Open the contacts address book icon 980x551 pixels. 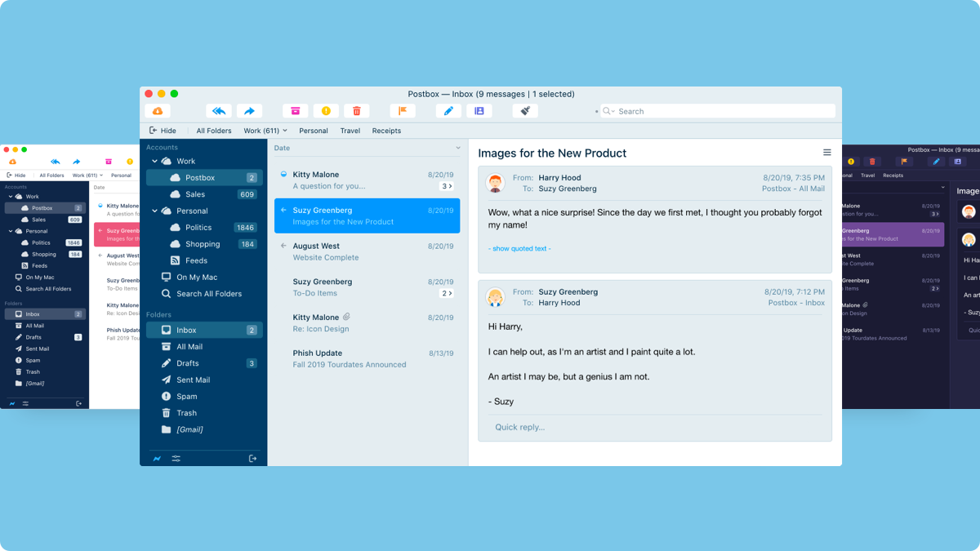coord(479,111)
